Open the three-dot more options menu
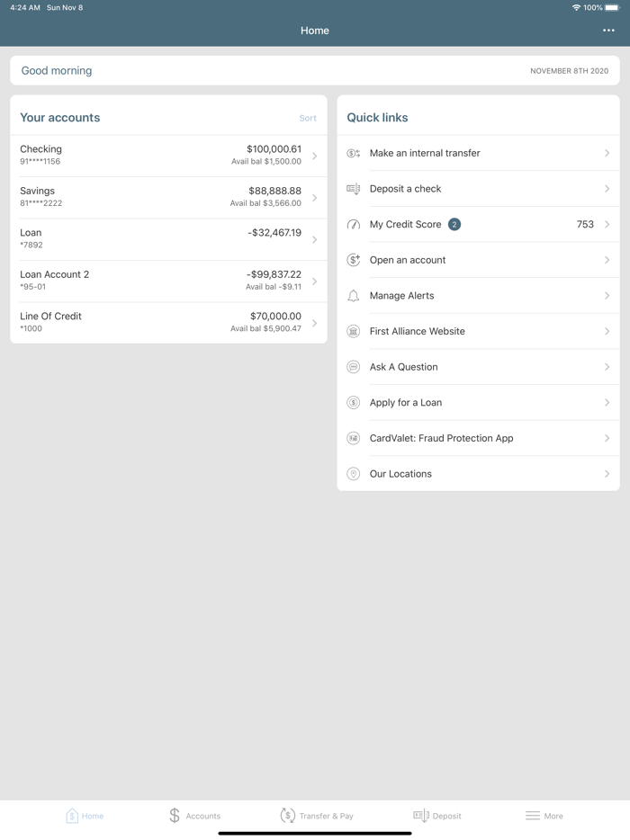The width and height of the screenshot is (630, 840). point(608,31)
